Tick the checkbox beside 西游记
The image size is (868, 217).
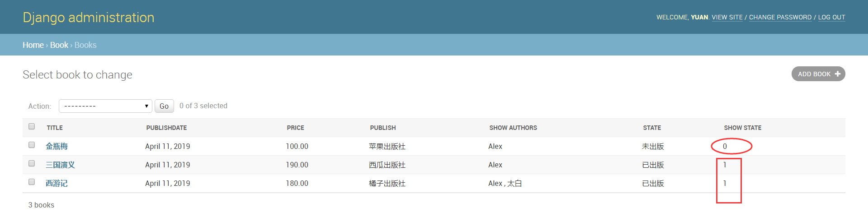(32, 182)
